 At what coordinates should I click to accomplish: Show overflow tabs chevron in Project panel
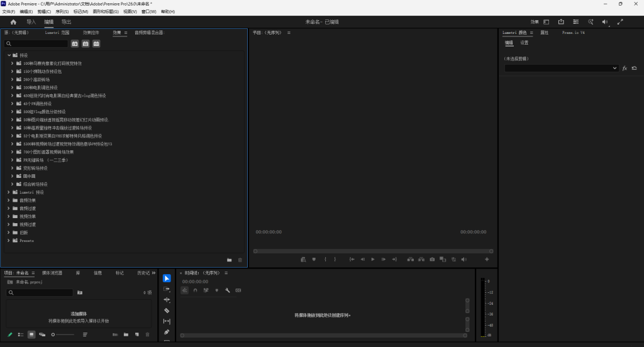coord(153,273)
